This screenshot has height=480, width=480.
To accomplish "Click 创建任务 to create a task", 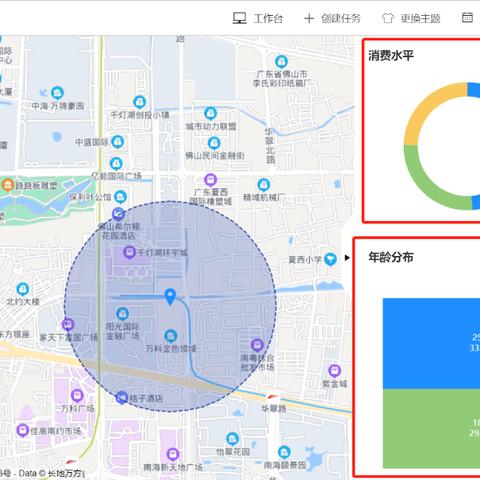I will pos(332,18).
